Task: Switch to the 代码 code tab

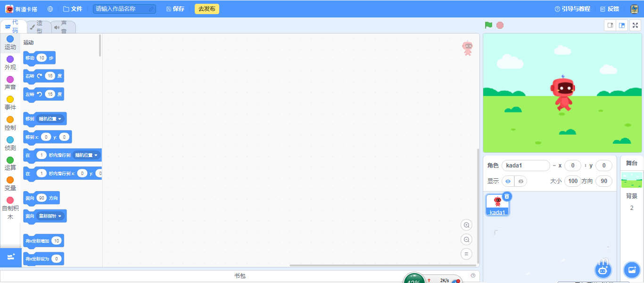Action: point(13,27)
